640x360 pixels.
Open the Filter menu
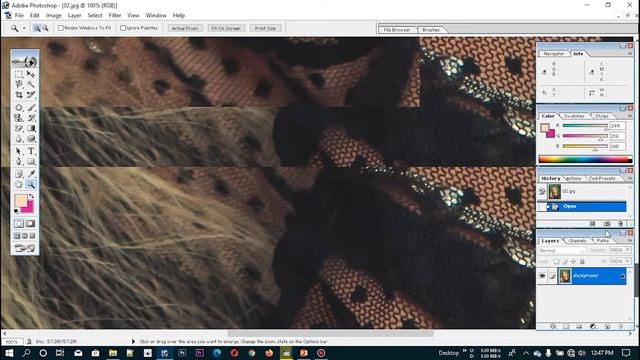(x=115, y=15)
